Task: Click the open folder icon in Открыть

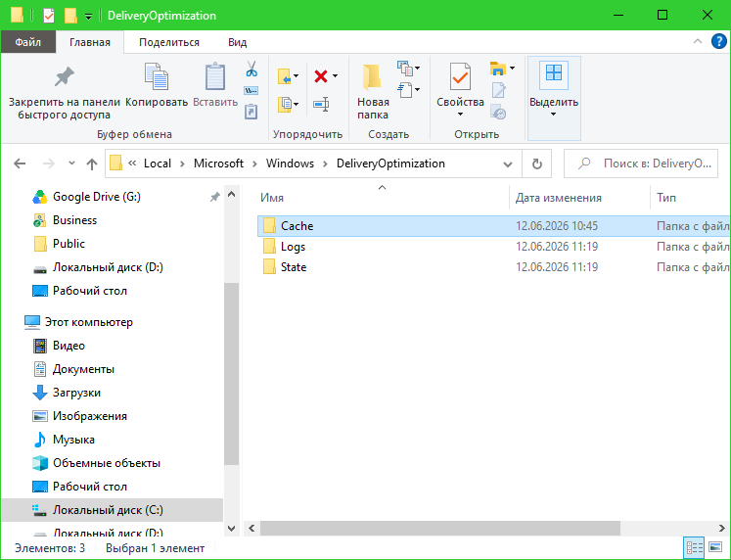Action: 498,69
